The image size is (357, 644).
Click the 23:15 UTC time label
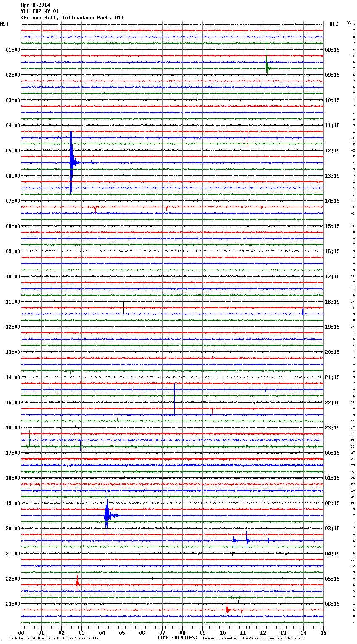pos(332,428)
